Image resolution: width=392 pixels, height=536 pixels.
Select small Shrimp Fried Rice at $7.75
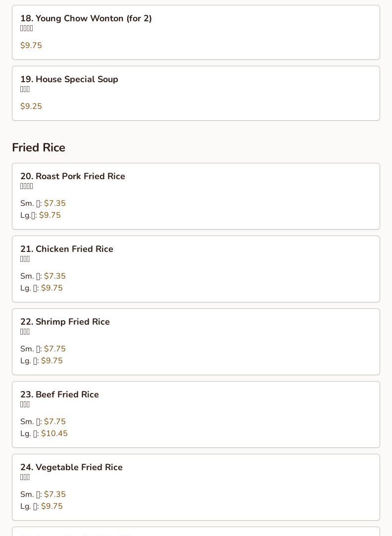tap(54, 349)
